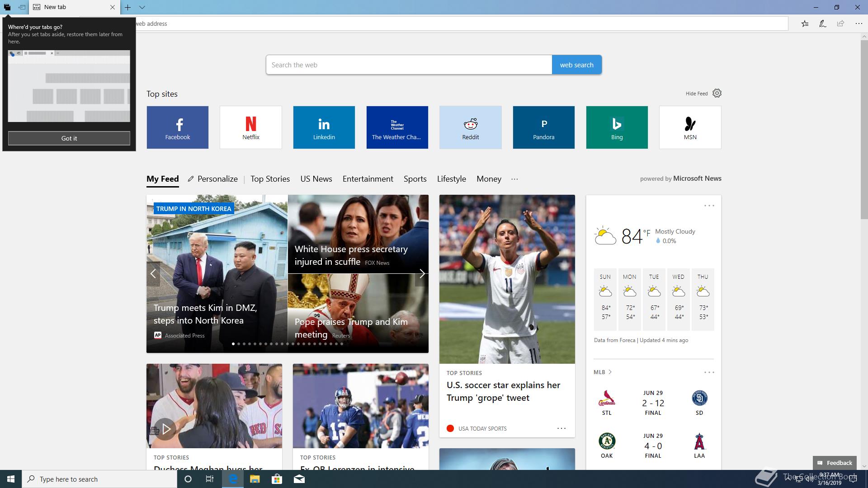The width and height of the screenshot is (868, 488).
Task: Click the Share page icon
Action: tap(840, 23)
